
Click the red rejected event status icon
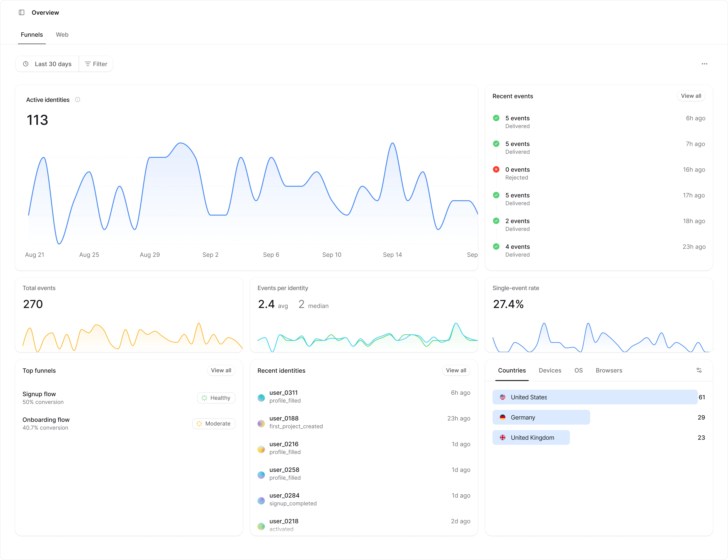496,169
